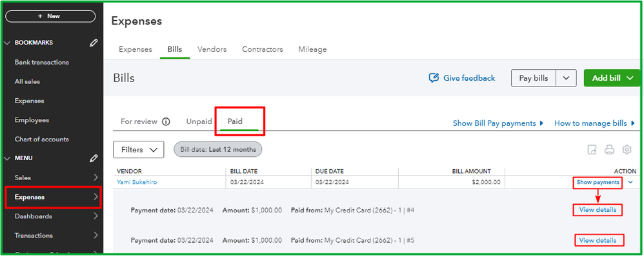Viewport: 644px width, 257px height.
Task: Switch to the Unpaid tab
Action: pyautogui.click(x=199, y=121)
